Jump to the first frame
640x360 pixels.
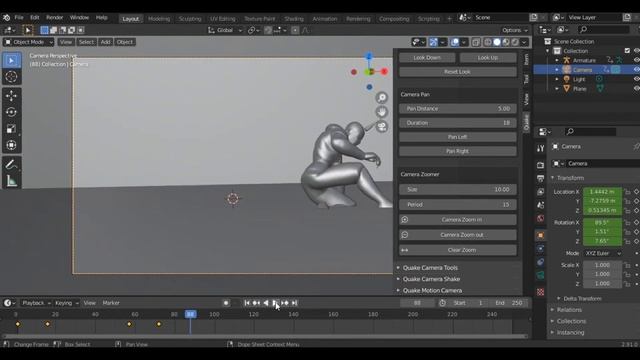[x=247, y=303]
